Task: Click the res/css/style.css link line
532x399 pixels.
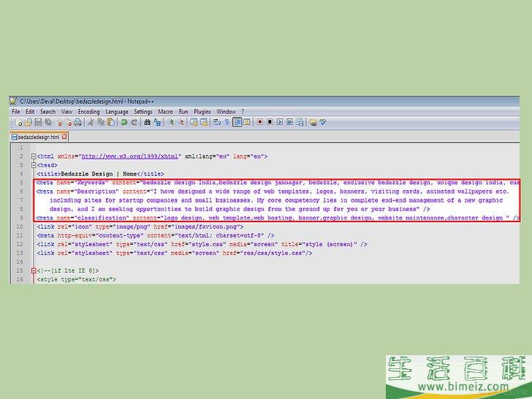Action: [x=175, y=253]
